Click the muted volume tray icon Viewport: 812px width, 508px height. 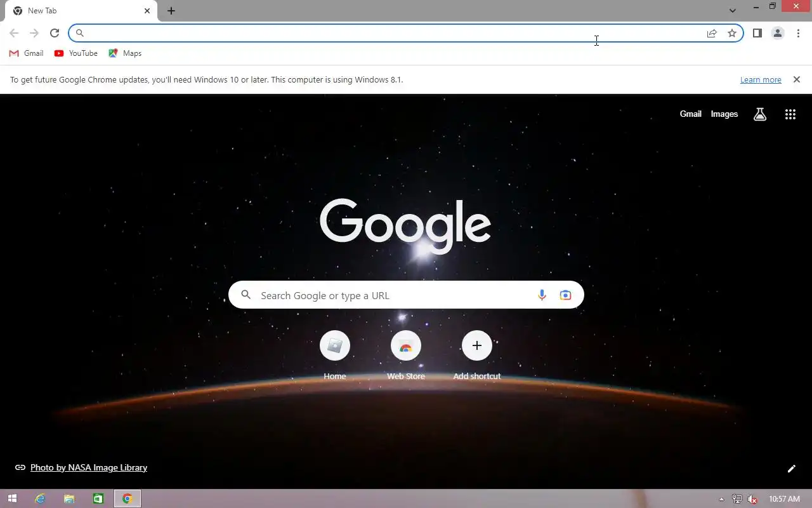coord(752,499)
